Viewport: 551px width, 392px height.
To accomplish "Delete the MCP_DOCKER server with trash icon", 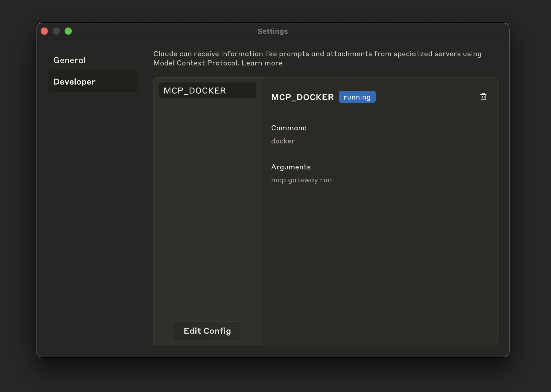I will pyautogui.click(x=483, y=97).
